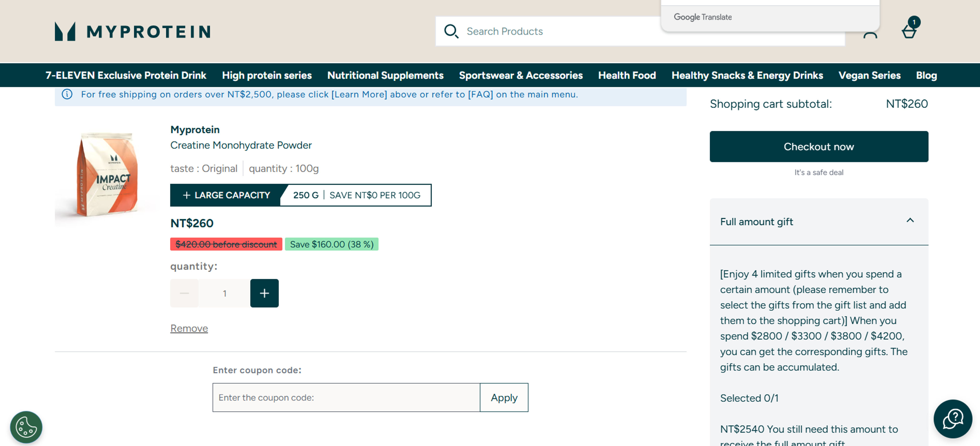This screenshot has width=980, height=446.
Task: Click the Myprotein logo
Action: coord(132,31)
